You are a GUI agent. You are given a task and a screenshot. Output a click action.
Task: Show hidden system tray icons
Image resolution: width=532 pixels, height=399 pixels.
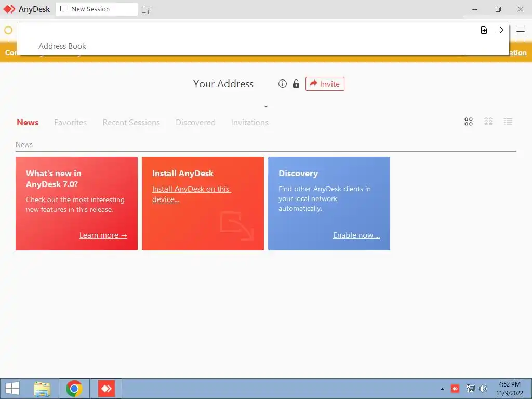coord(442,389)
